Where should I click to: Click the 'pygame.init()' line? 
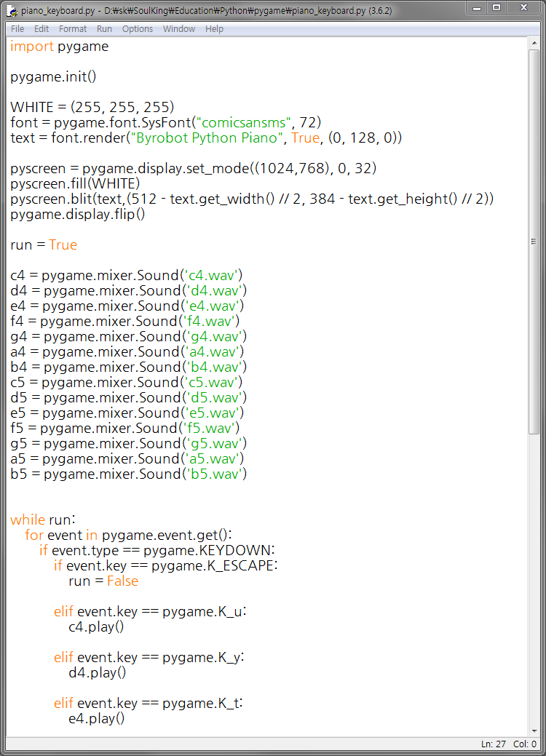(x=54, y=76)
